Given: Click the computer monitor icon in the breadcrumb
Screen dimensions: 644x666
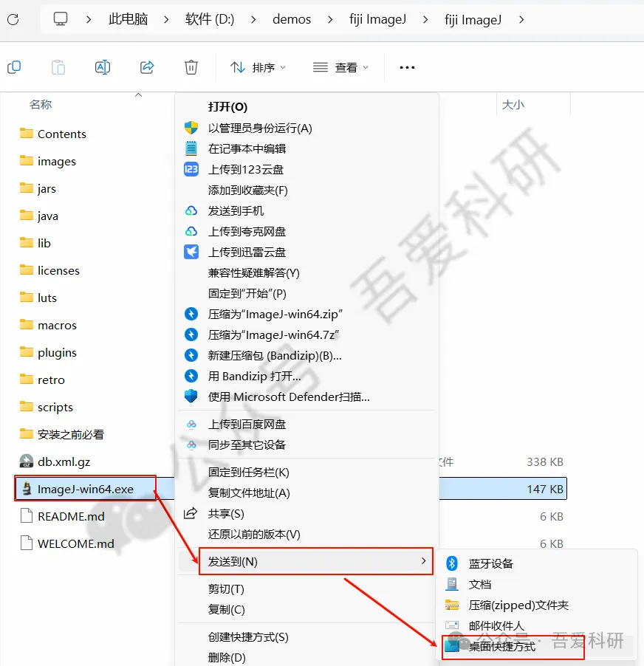Looking at the screenshot, I should coord(61,19).
